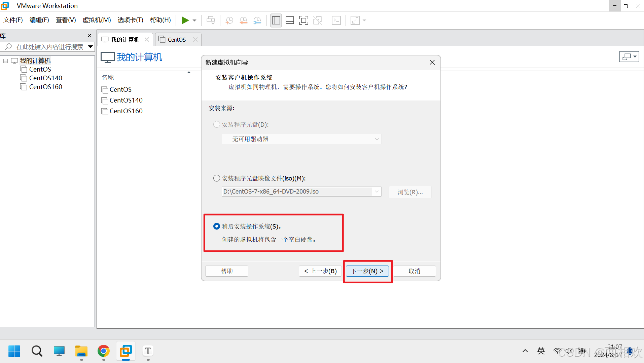The image size is (644, 363).
Task: Open the 虚拟机(M) menu
Action: click(x=97, y=20)
